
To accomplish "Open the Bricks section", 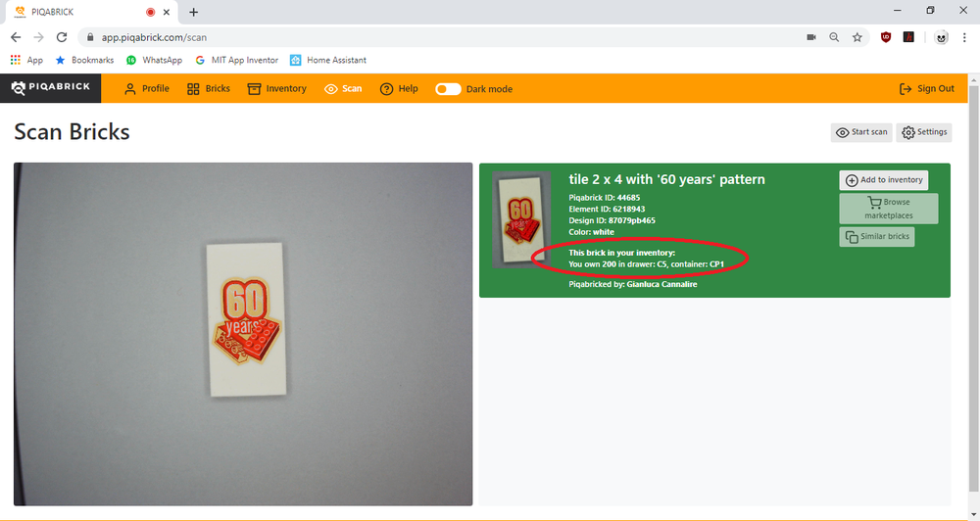I will tap(209, 89).
